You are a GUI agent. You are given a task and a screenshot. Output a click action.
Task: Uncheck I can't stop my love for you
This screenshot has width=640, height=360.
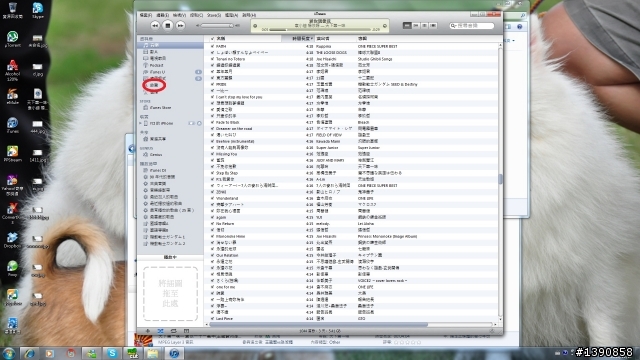point(212,97)
